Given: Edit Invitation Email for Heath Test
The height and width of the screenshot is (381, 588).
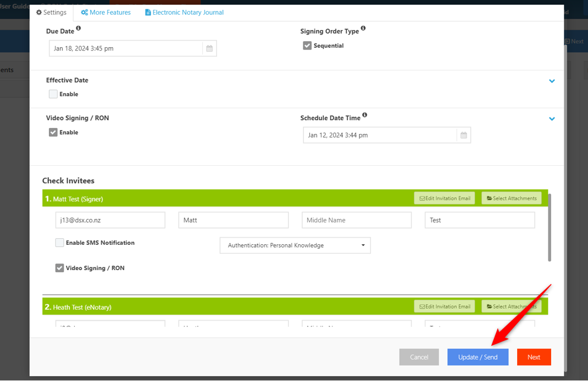Looking at the screenshot, I should [x=444, y=307].
